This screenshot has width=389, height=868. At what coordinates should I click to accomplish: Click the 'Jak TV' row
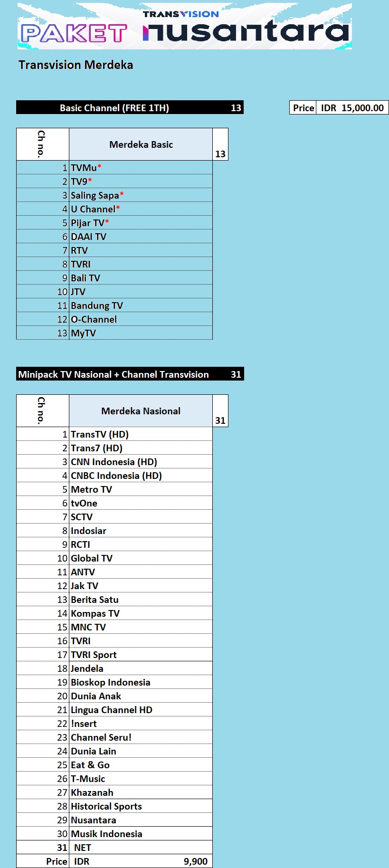coord(114,585)
